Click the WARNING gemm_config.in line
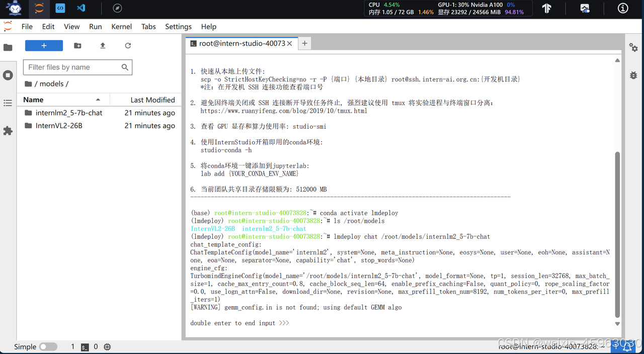This screenshot has height=354, width=644. pyautogui.click(x=296, y=307)
